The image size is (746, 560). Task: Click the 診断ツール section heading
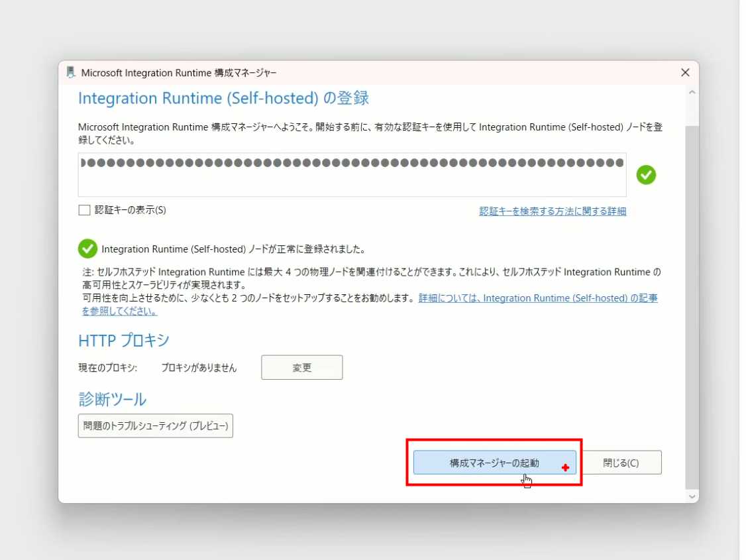(x=112, y=400)
